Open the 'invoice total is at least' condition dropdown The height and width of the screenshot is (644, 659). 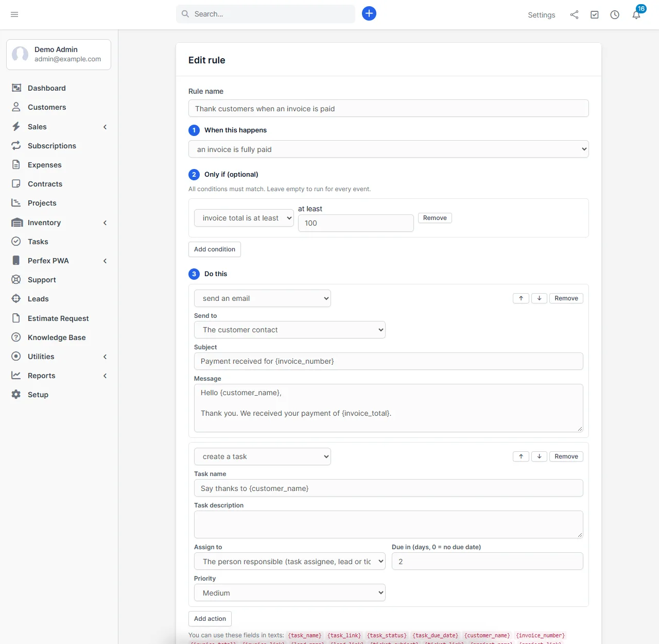(x=244, y=218)
